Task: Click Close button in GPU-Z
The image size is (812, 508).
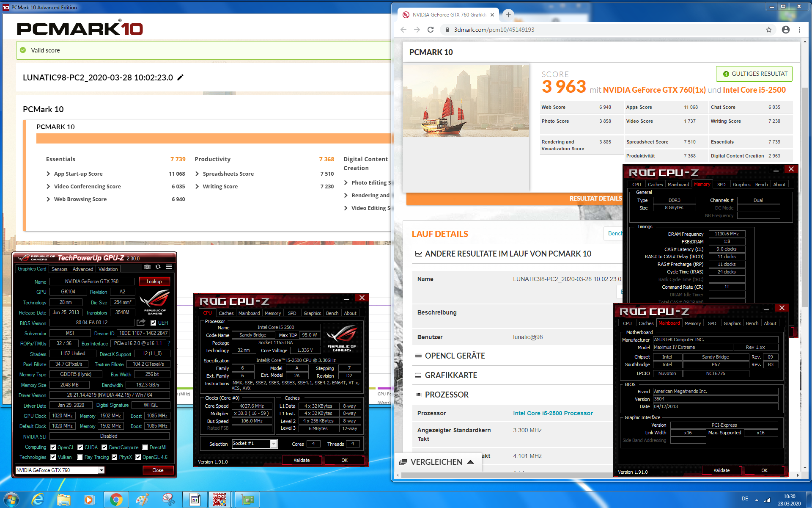Action: coord(158,470)
